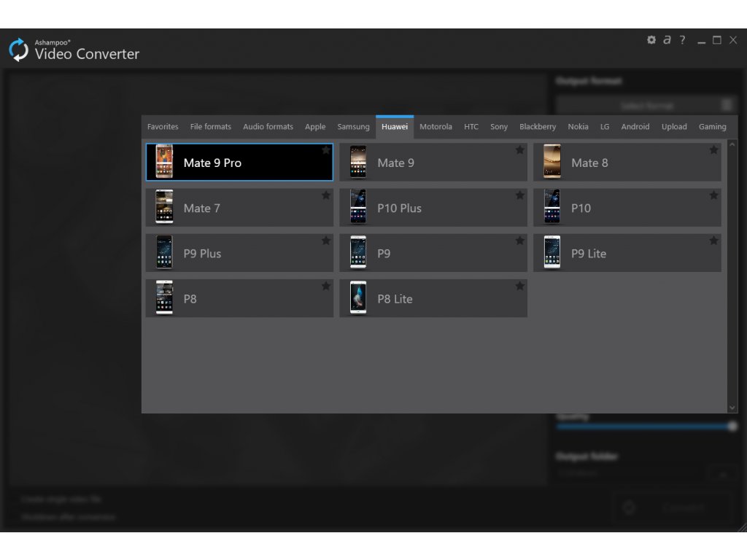Switch to the Favorites tab
The height and width of the screenshot is (560, 747).
163,127
